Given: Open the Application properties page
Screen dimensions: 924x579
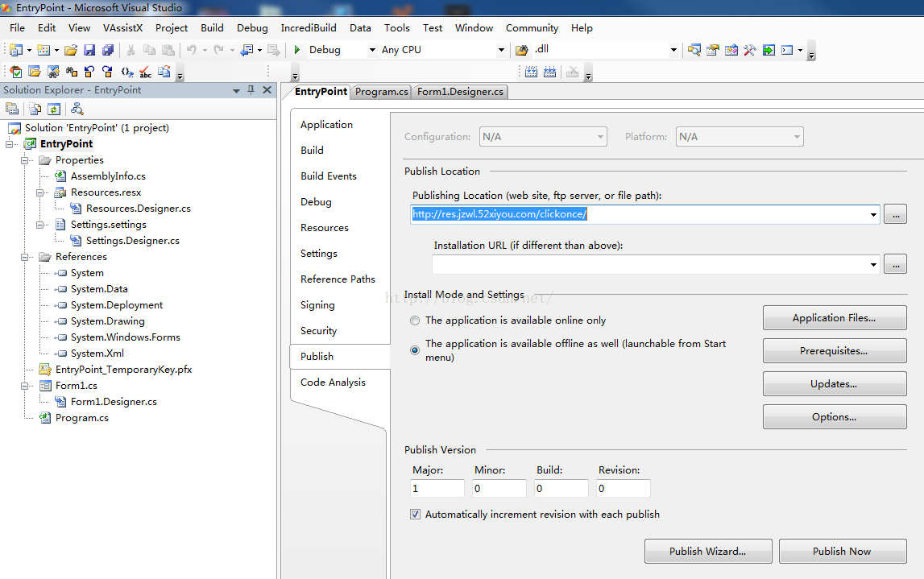Looking at the screenshot, I should pyautogui.click(x=326, y=125).
